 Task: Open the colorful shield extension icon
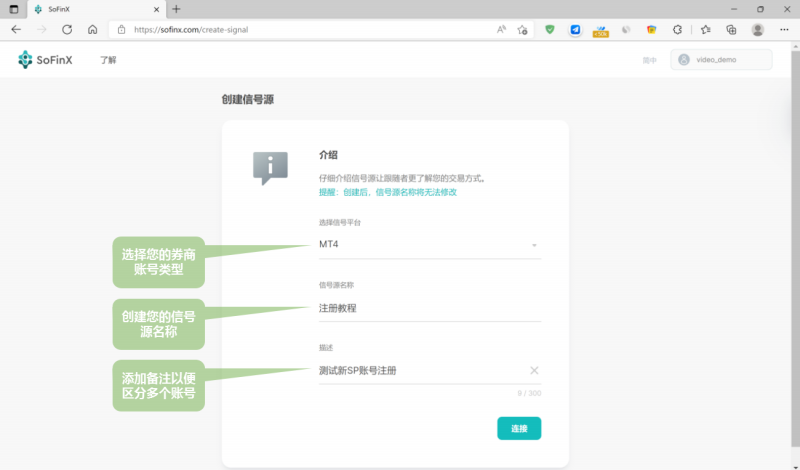652,30
